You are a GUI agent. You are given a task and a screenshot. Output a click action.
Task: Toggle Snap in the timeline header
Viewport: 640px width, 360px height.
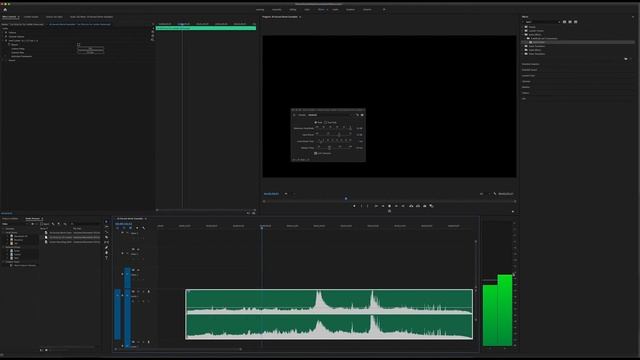(124, 228)
